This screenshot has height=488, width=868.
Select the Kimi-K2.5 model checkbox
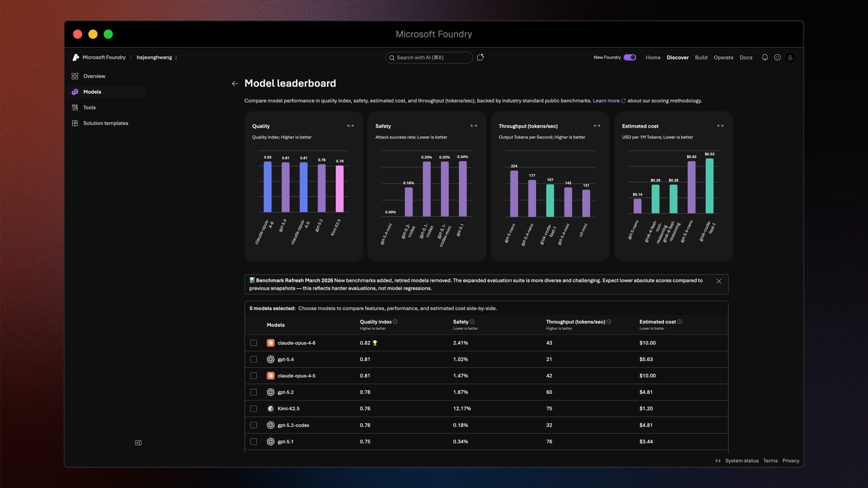[x=253, y=409]
